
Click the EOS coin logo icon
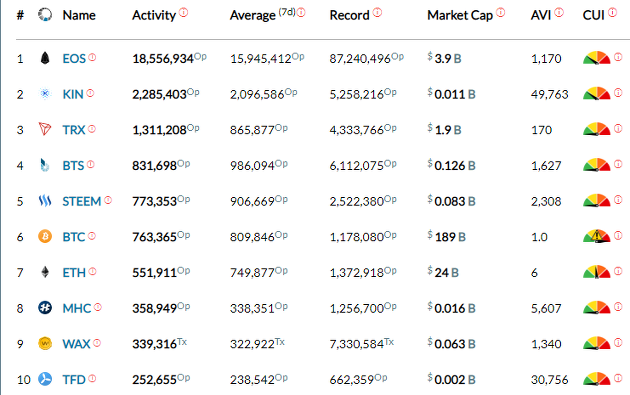[x=45, y=58]
